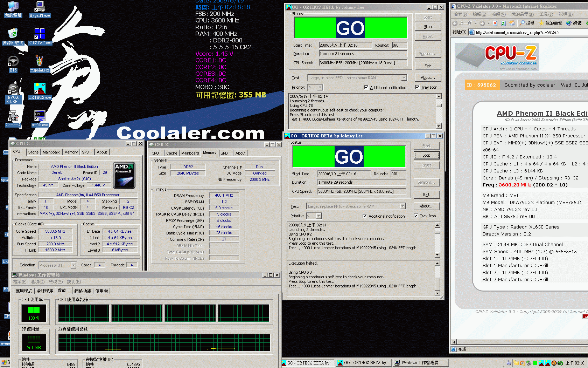The image size is (588, 368).
Task: Open IE Media globe toolbar button
Action: (x=574, y=23)
